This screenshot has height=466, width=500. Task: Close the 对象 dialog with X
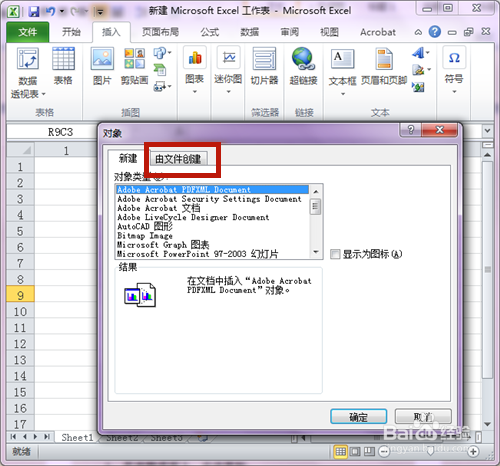pyautogui.click(x=440, y=129)
